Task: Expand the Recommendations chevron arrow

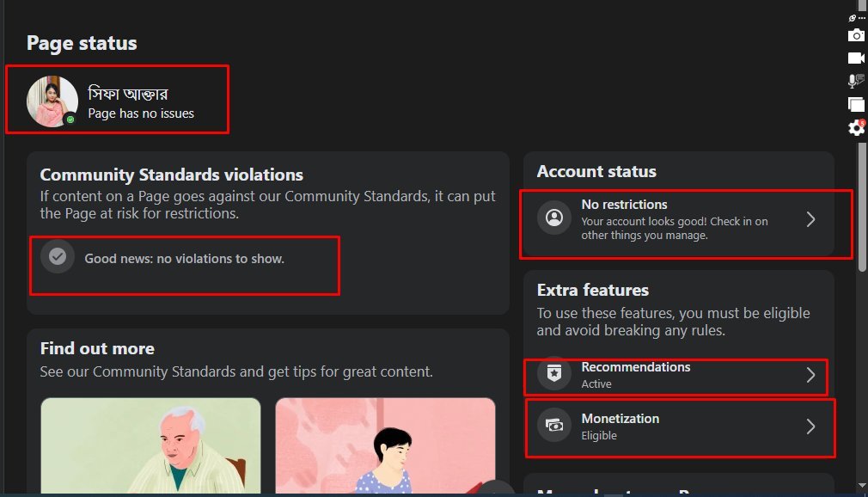Action: (810, 375)
